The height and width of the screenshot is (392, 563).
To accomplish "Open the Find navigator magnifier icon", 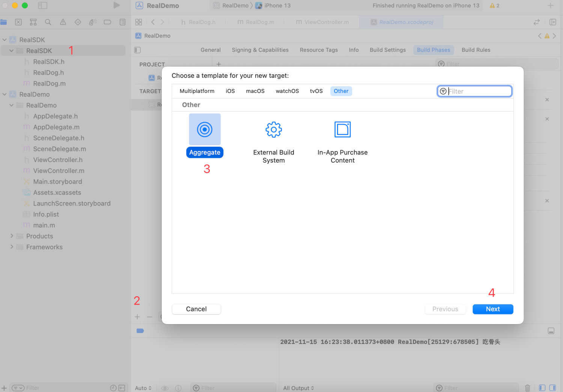I will [48, 22].
